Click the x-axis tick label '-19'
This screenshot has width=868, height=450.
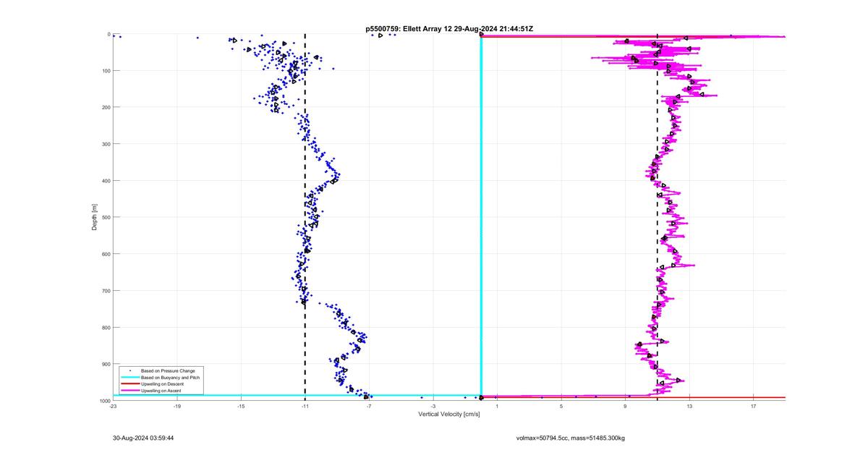(x=177, y=406)
